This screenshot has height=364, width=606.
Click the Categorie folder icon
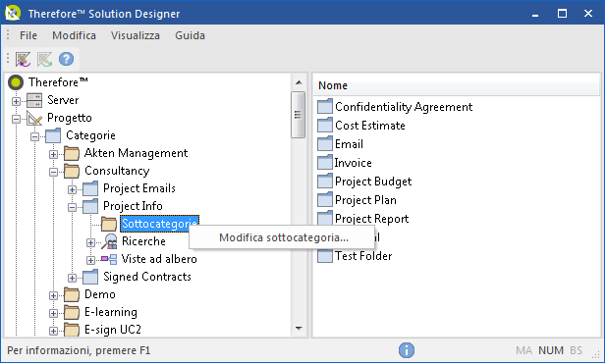(53, 135)
